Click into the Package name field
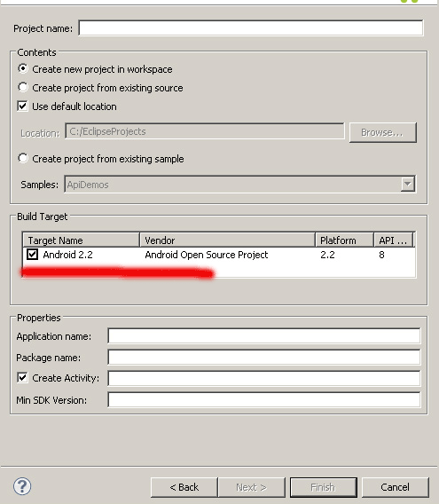 point(264,357)
